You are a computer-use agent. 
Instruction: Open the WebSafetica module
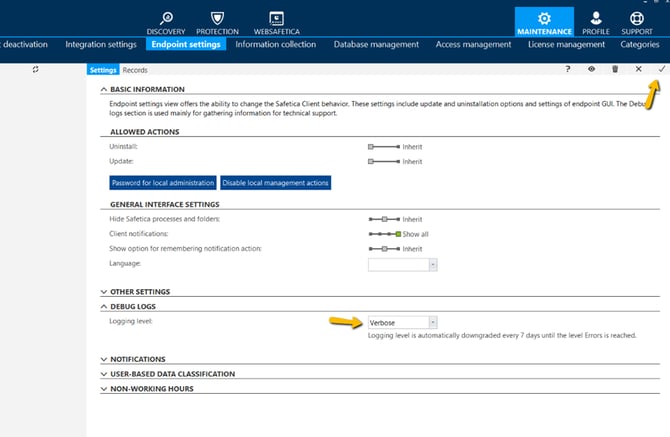(276, 22)
